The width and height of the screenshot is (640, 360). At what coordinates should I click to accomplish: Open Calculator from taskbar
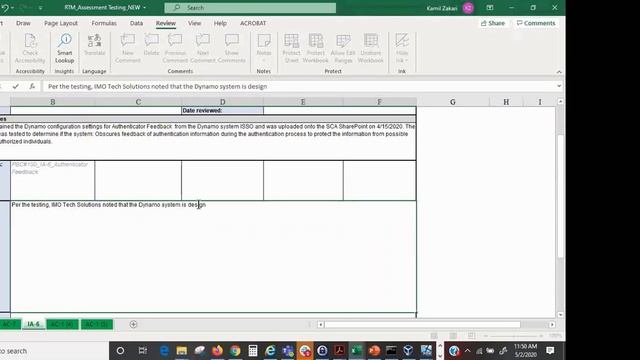tap(253, 351)
